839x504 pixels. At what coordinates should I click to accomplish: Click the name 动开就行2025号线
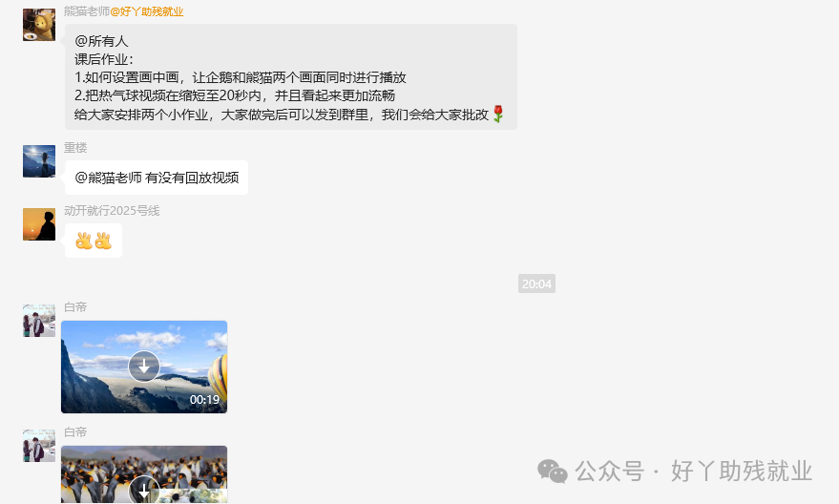point(112,211)
